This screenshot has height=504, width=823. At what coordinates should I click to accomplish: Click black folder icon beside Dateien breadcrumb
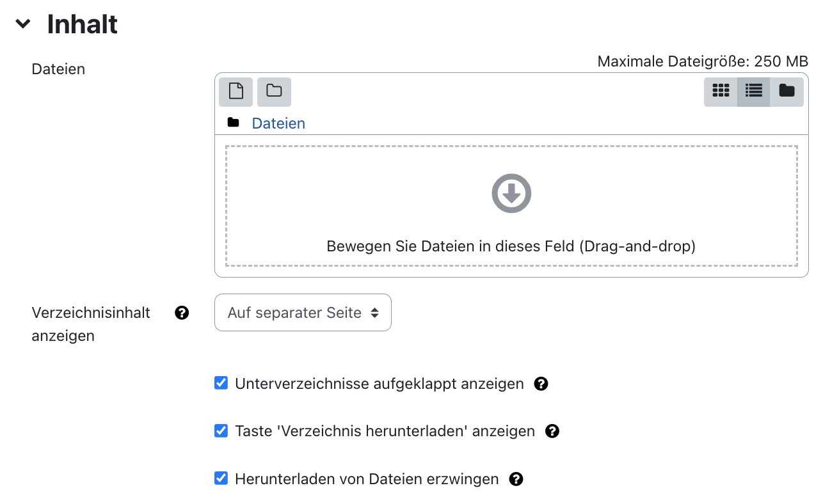[233, 123]
